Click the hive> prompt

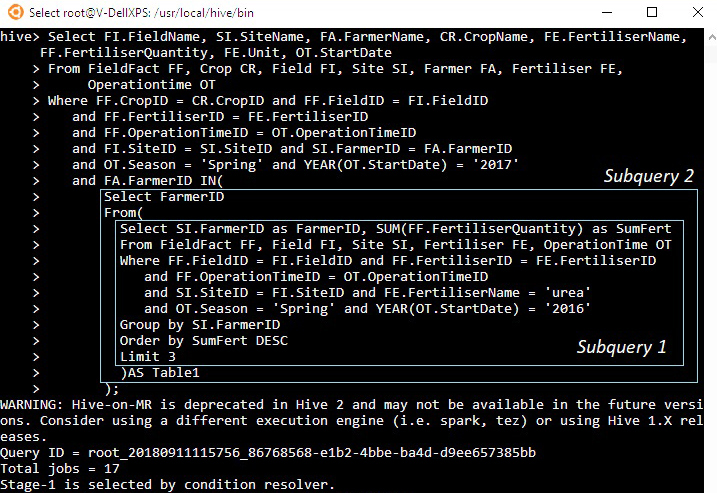click(x=19, y=36)
